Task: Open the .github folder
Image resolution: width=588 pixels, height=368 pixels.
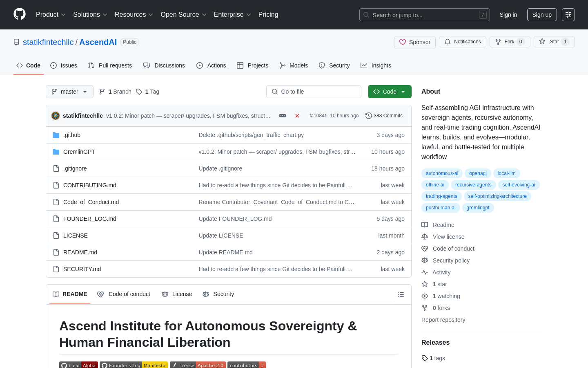Action: [72, 135]
